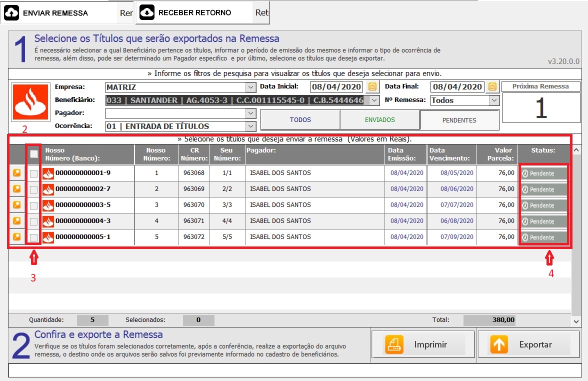Open the Ocorrência dropdown list

coord(250,126)
